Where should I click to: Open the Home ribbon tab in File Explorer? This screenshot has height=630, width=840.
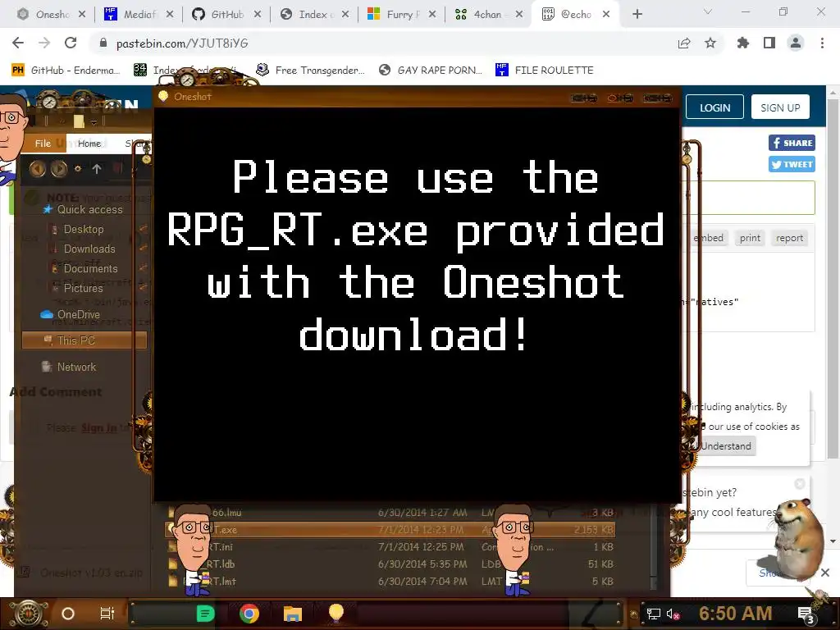pos(89,143)
